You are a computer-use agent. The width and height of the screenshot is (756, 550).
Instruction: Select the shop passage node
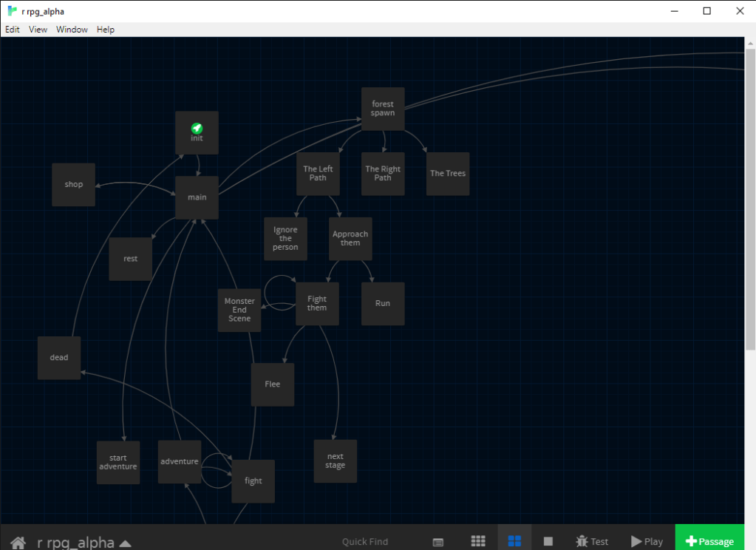click(x=73, y=185)
